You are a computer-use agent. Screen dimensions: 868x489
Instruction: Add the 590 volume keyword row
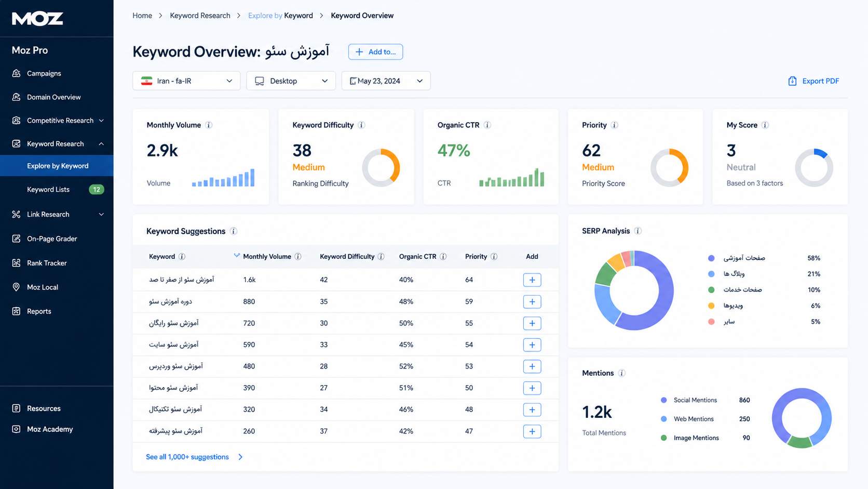(532, 345)
